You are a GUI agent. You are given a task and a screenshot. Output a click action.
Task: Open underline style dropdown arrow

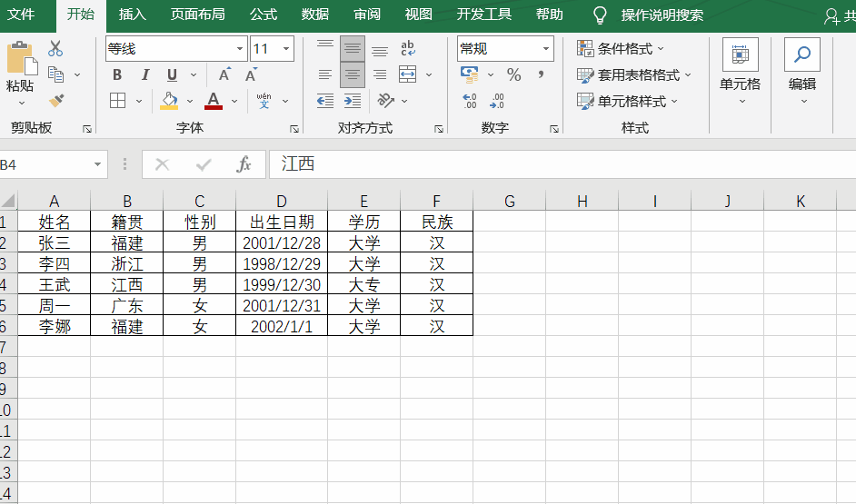click(194, 74)
